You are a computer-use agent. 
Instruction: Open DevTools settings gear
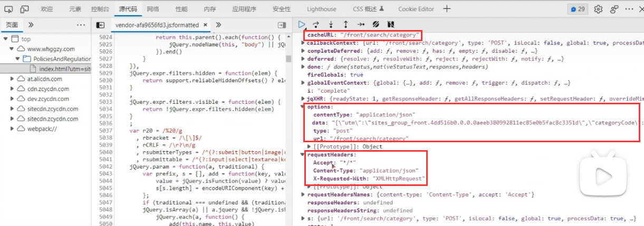[x=598, y=9]
